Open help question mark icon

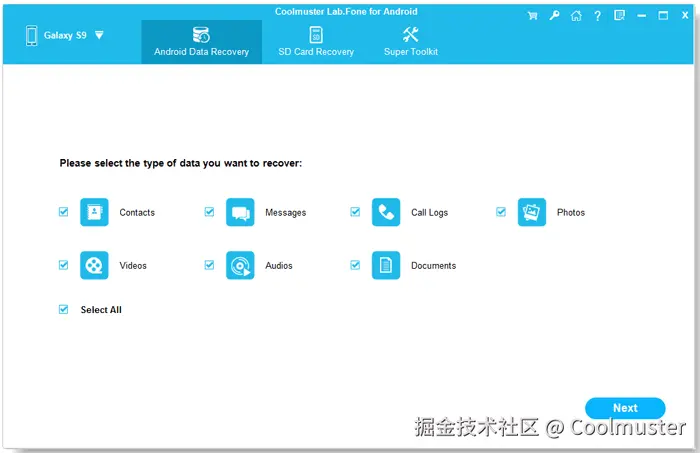click(597, 17)
